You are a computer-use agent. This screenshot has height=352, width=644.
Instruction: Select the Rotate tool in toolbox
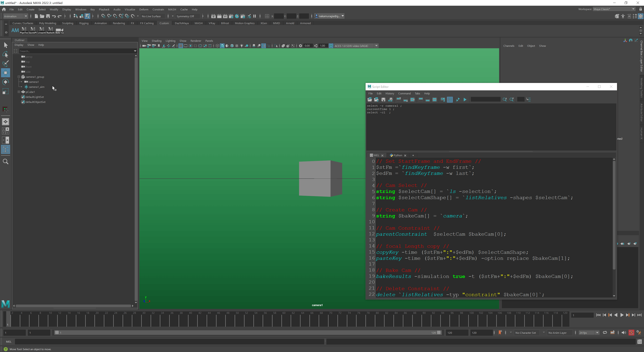coord(6,82)
